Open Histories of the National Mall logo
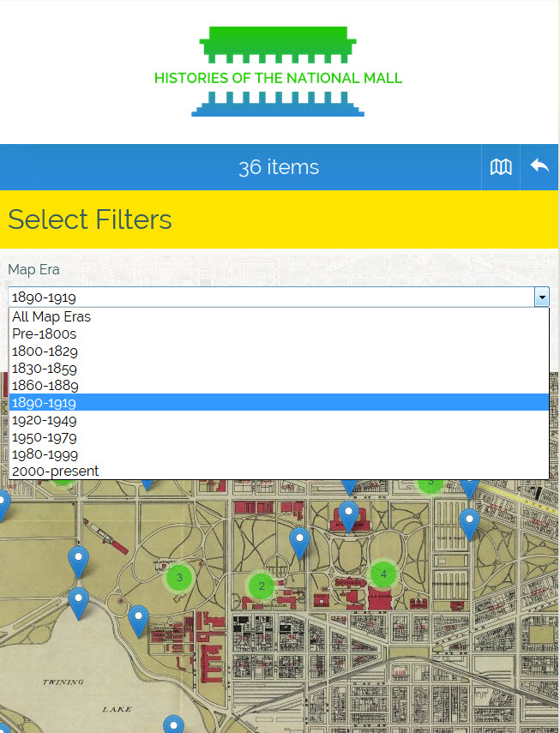This screenshot has height=733, width=560. (278, 71)
